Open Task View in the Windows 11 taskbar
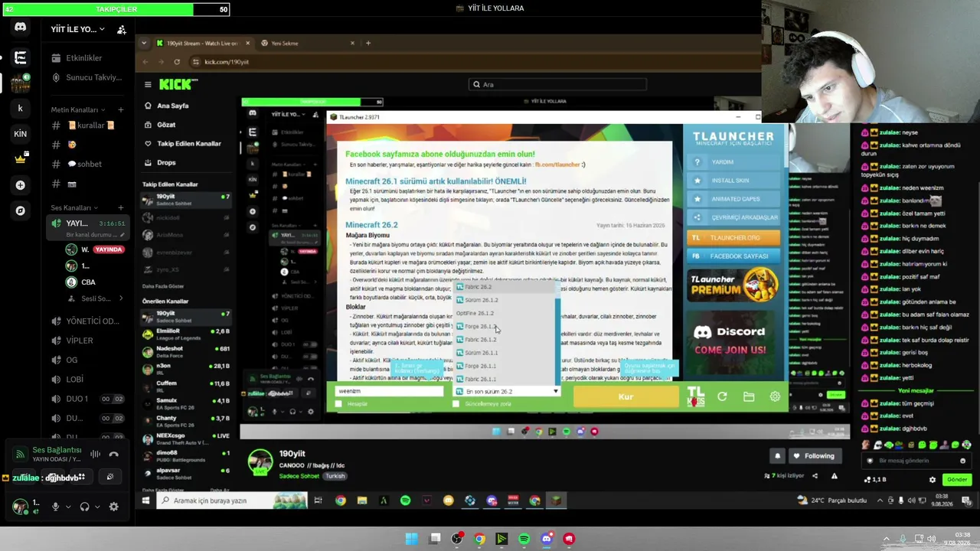 click(435, 539)
